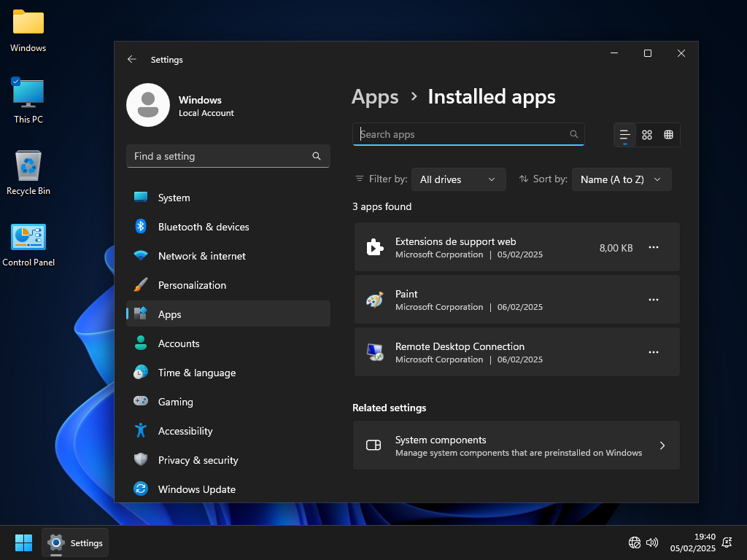The height and width of the screenshot is (560, 747).
Task: Click Extensions de support web name text
Action: click(455, 241)
